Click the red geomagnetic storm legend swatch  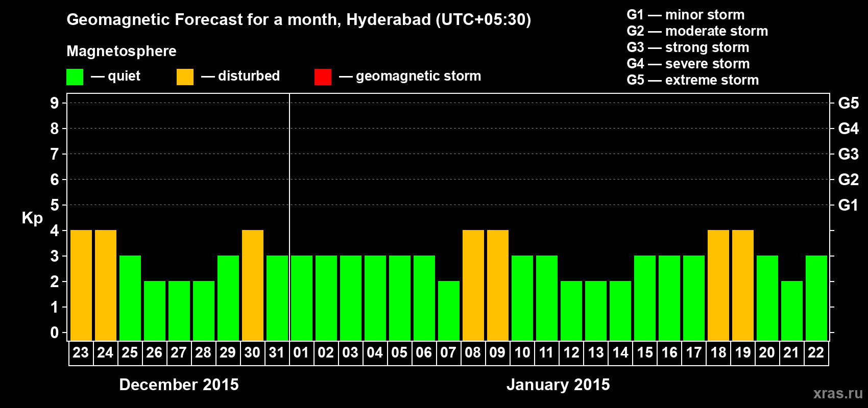point(323,77)
